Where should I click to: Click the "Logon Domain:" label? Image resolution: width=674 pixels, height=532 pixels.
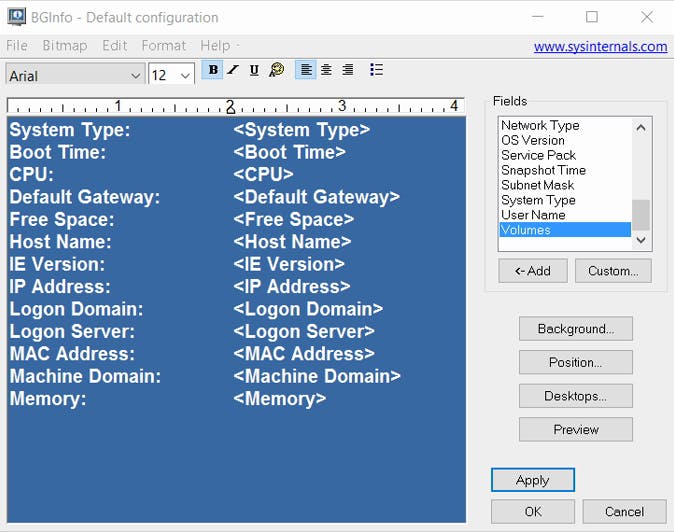click(77, 309)
